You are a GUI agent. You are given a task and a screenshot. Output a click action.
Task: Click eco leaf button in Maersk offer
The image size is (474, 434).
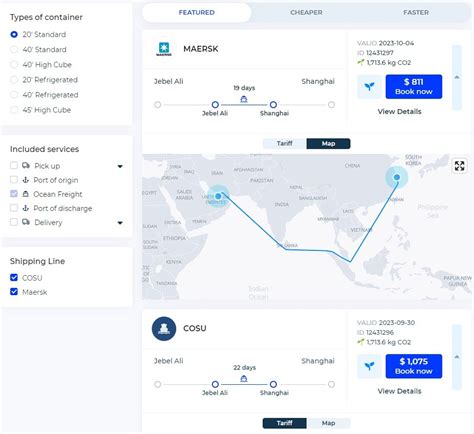point(369,87)
